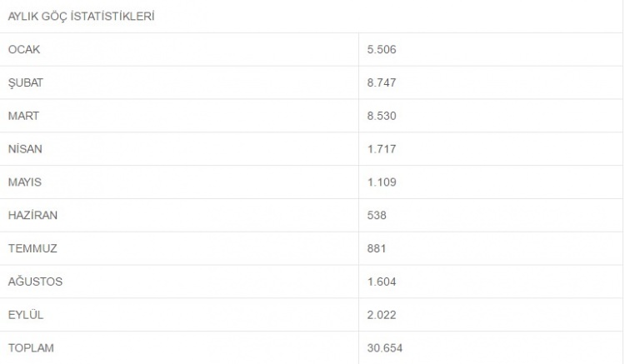625x364 pixels.
Task: Click the EYLÜL value 2.022
Action: (x=382, y=315)
